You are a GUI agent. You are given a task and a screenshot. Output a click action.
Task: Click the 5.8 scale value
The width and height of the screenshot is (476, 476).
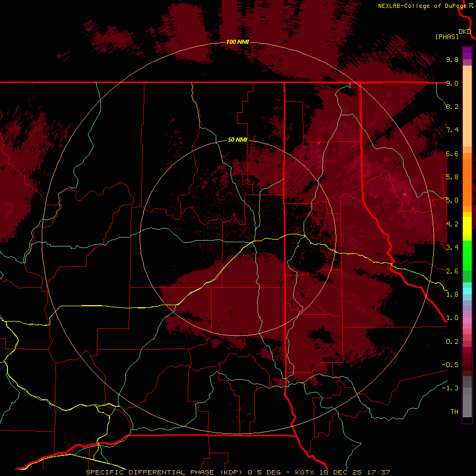(x=452, y=177)
